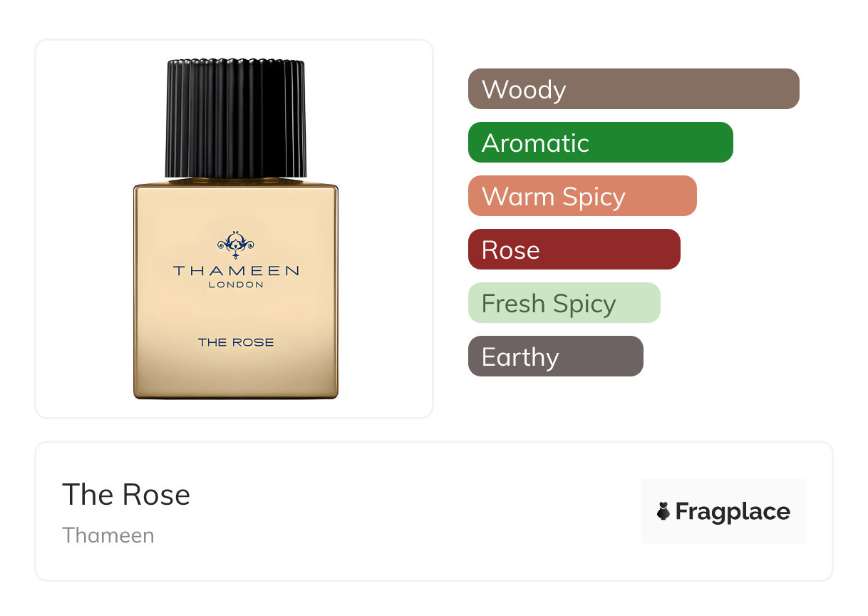Open the Thameen brand name link
The height and width of the screenshot is (616, 868).
(x=108, y=535)
